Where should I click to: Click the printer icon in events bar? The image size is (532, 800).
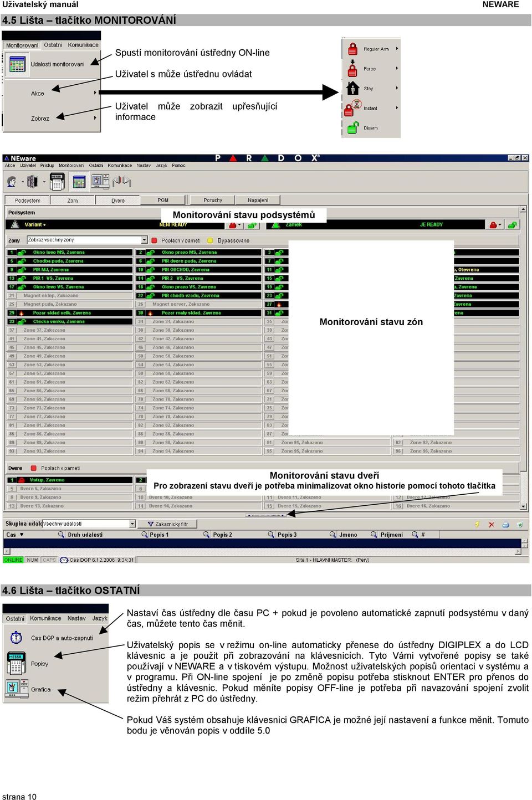point(505,524)
